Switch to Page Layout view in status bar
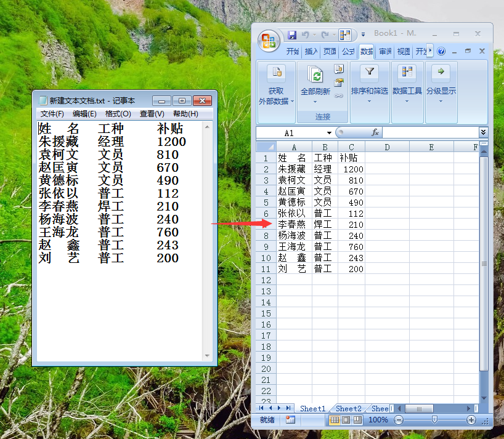The image size is (504, 439). [x=346, y=420]
